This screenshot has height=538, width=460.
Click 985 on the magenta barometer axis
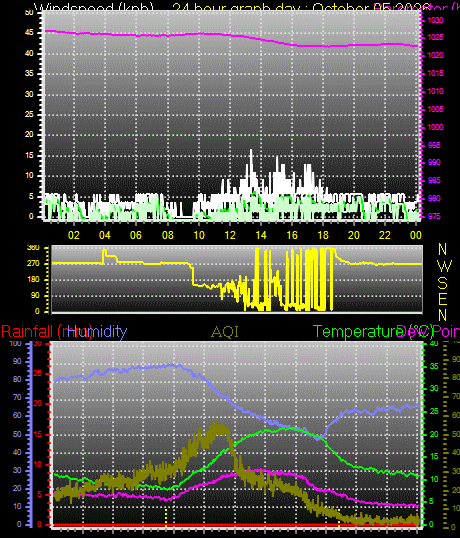click(x=434, y=180)
